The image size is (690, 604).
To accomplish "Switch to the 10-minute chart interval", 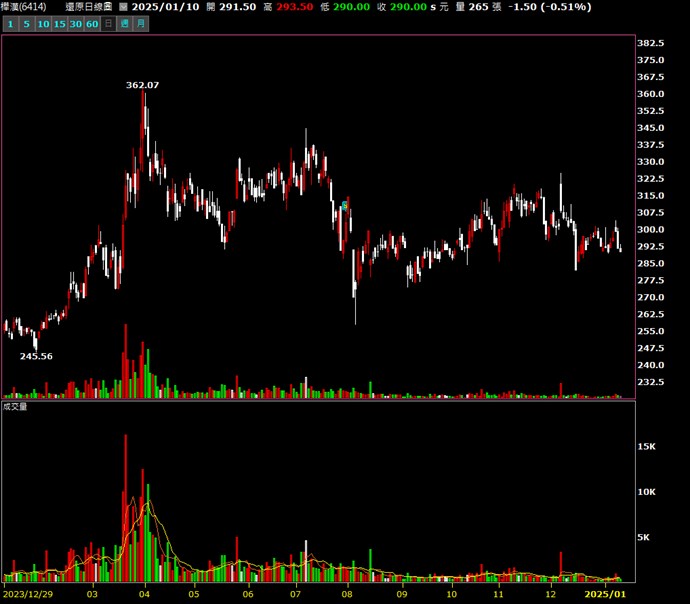I will click(43, 23).
